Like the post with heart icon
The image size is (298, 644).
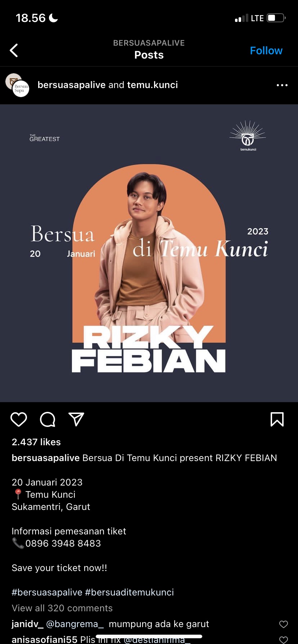[x=19, y=419]
